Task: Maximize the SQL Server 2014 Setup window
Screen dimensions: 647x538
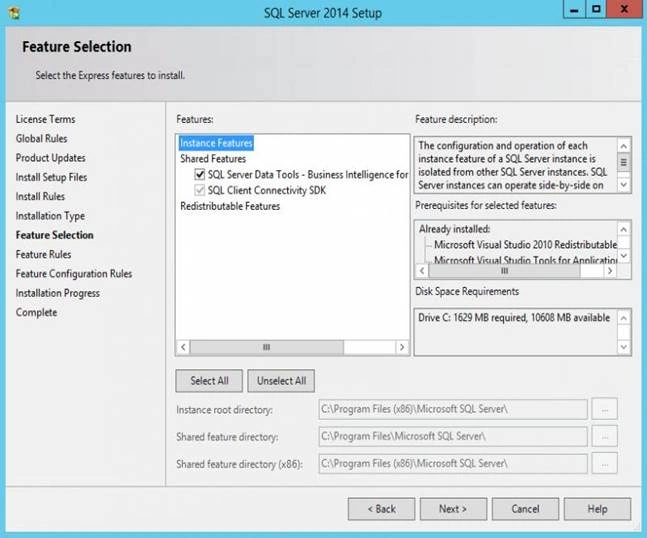Action: 596,9
